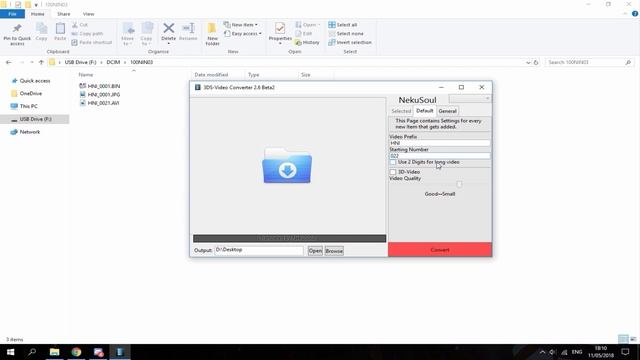
Task: Open the Action Center notification icon
Action: [x=625, y=352]
